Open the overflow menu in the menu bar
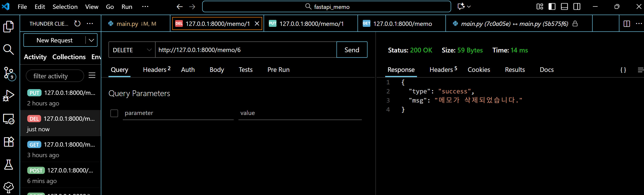Image resolution: width=644 pixels, height=195 pixels. tap(145, 7)
